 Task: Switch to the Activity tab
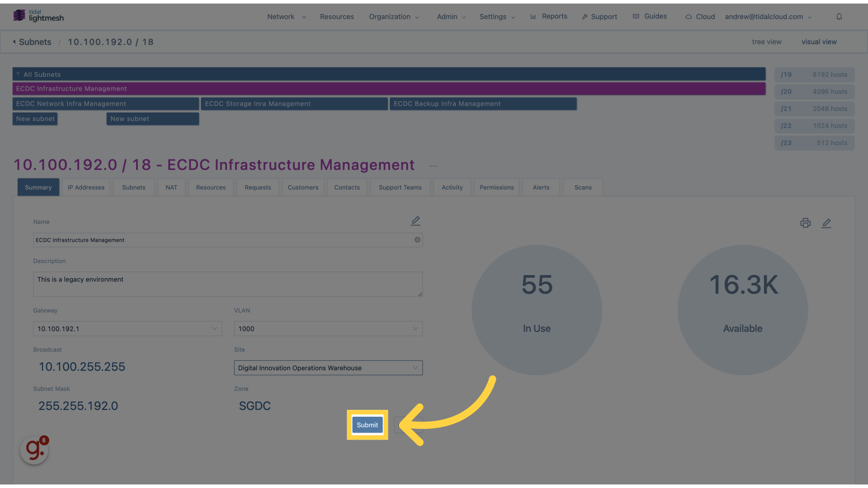pyautogui.click(x=452, y=187)
